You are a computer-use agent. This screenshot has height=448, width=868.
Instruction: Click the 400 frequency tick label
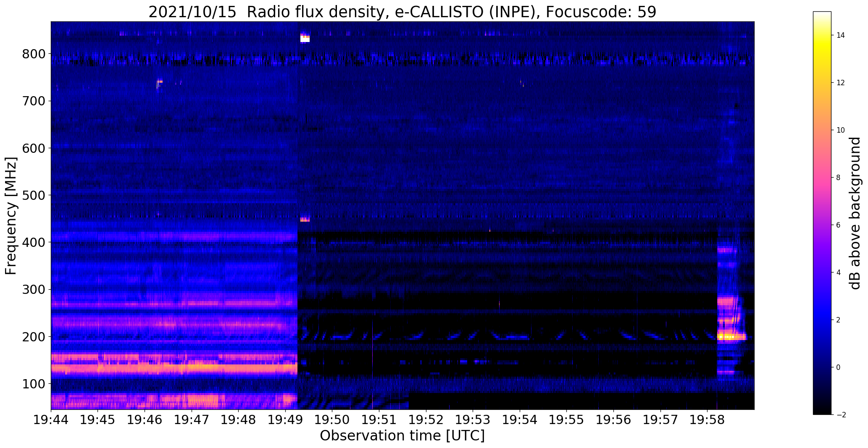34,242
